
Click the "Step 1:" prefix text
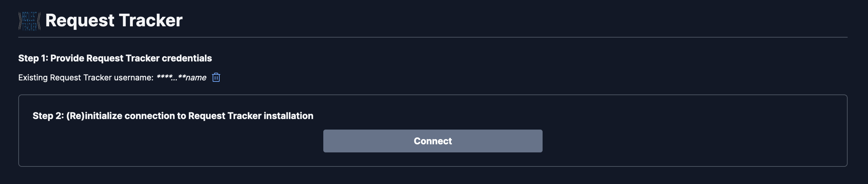(33, 58)
